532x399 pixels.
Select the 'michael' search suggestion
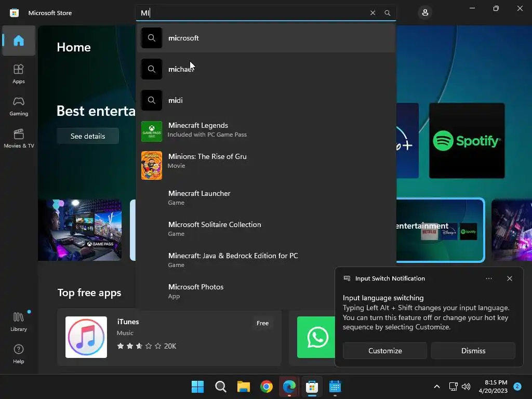[265, 69]
